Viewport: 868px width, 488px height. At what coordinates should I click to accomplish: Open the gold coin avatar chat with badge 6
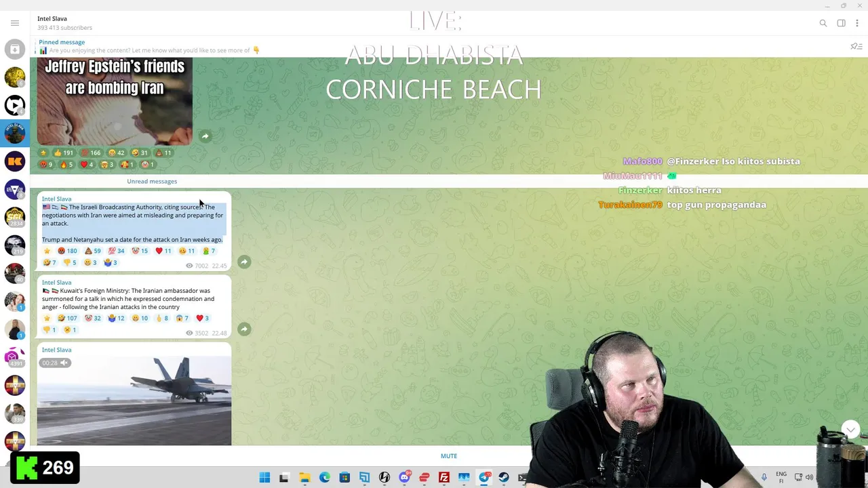[15, 77]
